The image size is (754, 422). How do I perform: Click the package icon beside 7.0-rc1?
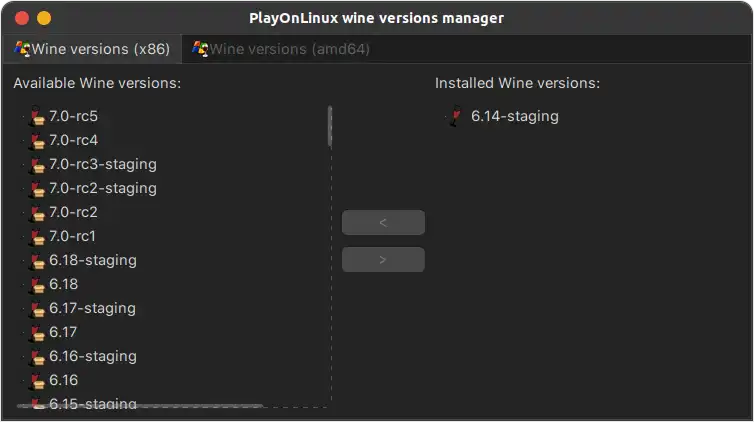[x=38, y=237]
